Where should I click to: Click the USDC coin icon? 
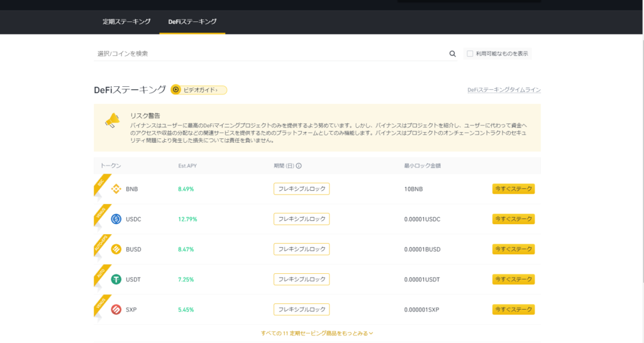click(116, 219)
